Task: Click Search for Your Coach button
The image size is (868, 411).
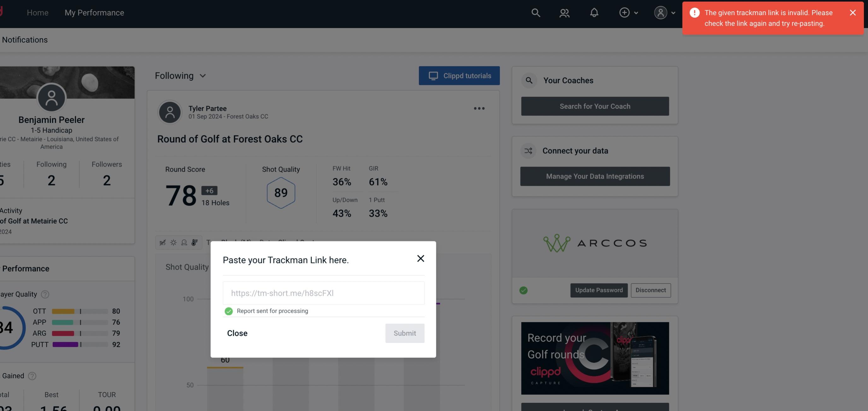Action: click(595, 106)
